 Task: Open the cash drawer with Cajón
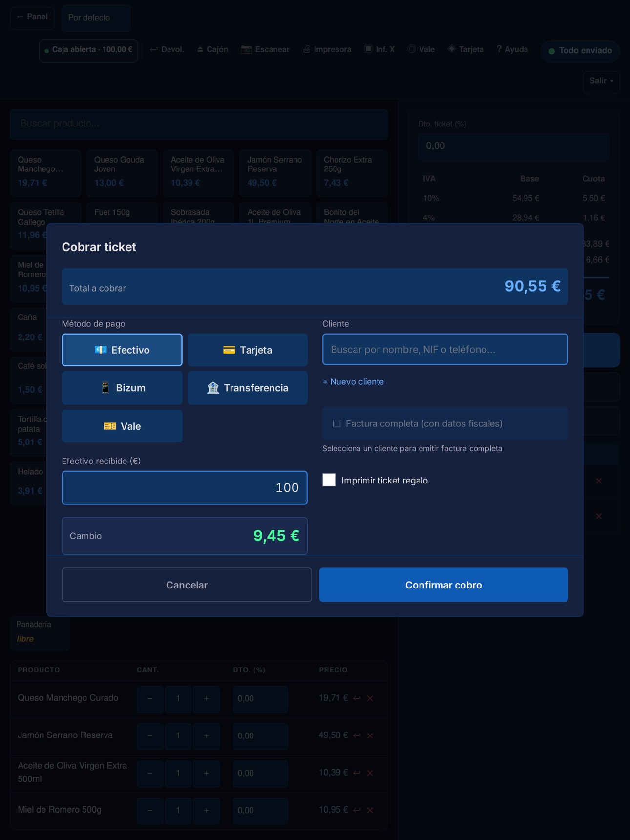(212, 49)
